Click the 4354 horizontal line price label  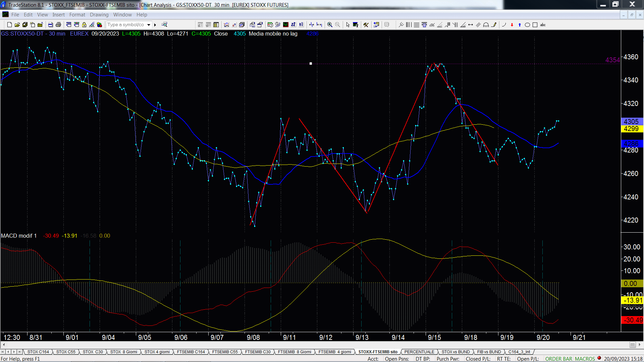[x=612, y=60]
